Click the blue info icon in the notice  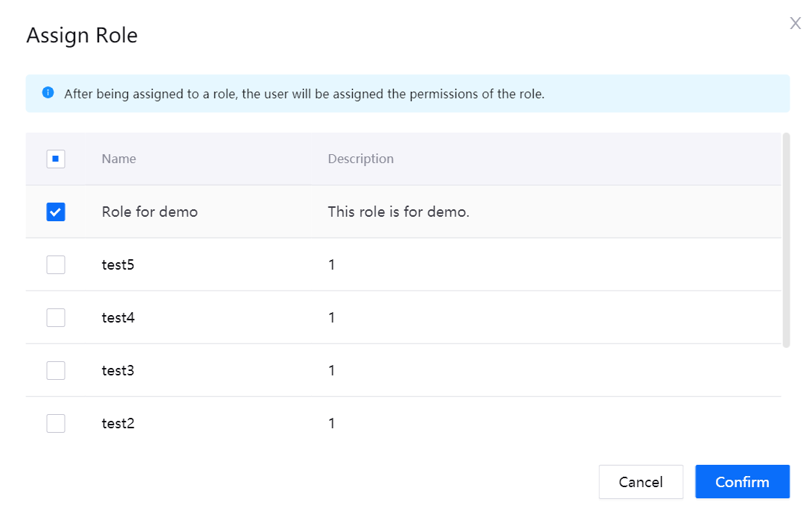click(x=48, y=93)
